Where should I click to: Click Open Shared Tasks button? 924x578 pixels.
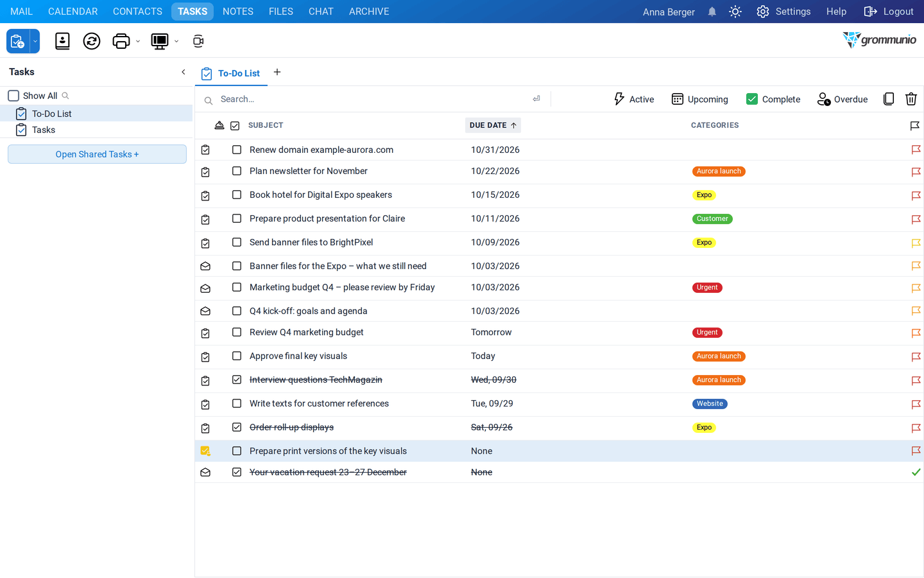pyautogui.click(x=97, y=154)
